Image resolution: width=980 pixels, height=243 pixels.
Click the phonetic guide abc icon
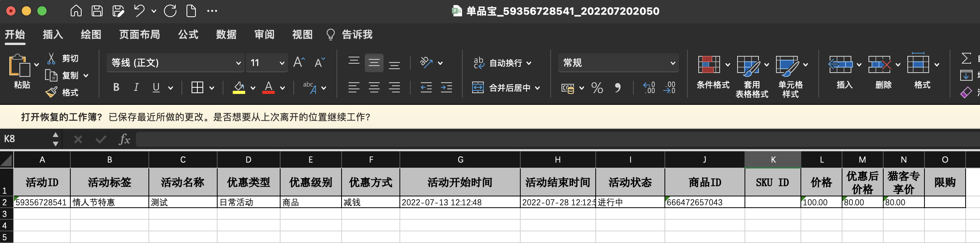click(x=310, y=87)
